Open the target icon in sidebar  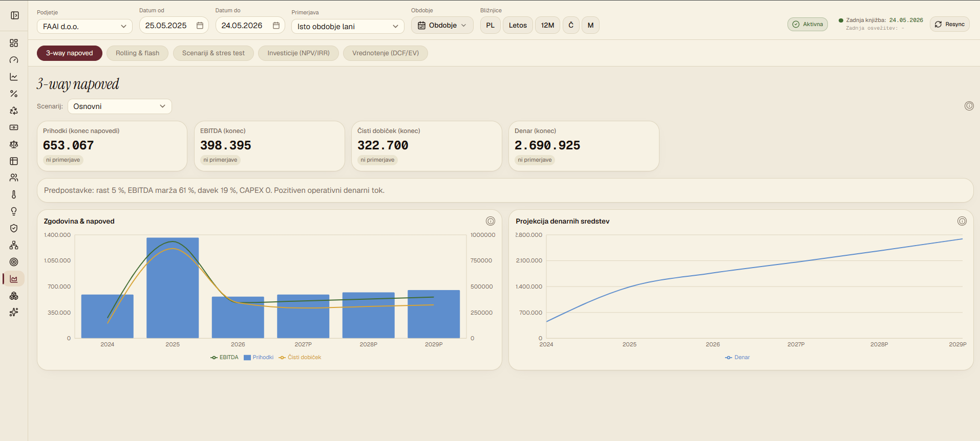click(x=14, y=262)
